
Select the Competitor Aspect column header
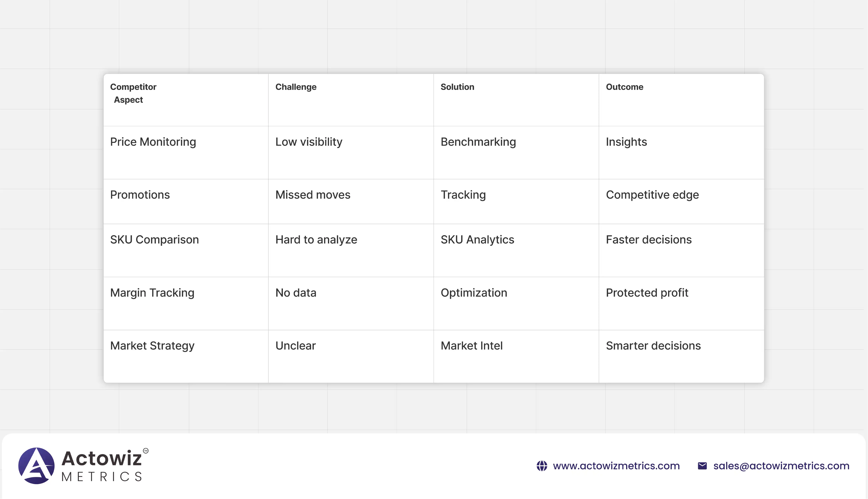(x=133, y=93)
